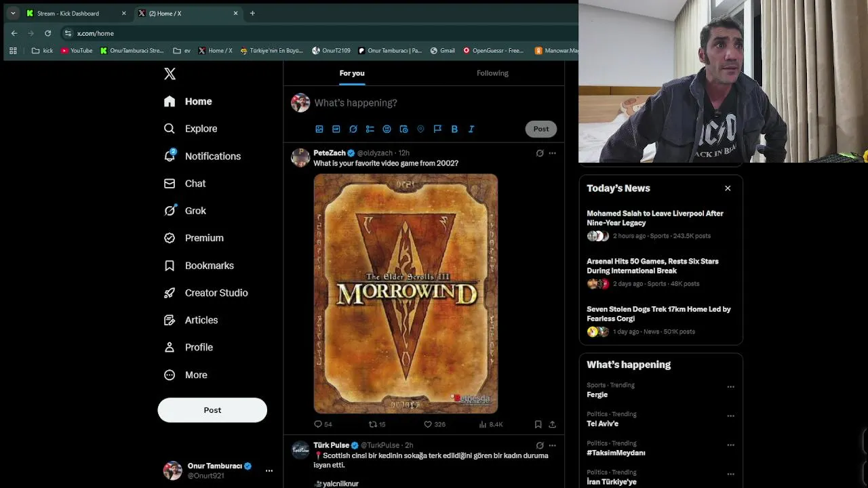Switch to the Following tab
The width and height of the screenshot is (868, 488).
tap(492, 73)
